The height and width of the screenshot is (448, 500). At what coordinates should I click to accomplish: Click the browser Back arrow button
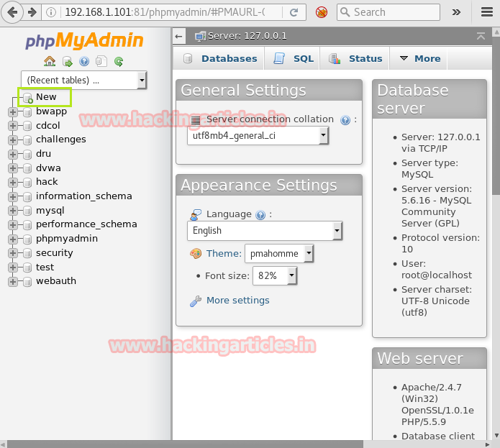pyautogui.click(x=12, y=12)
